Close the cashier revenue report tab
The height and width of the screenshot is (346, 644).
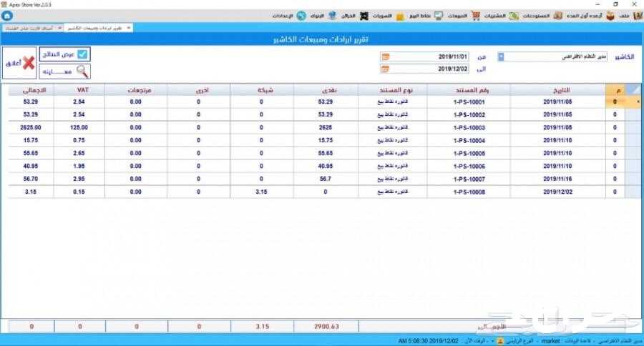coord(128,28)
